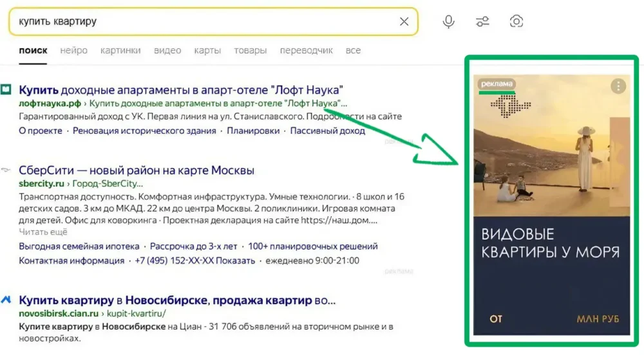The width and height of the screenshot is (644, 357).
Task: Click the sbercity.ru domain link
Action: tap(41, 184)
